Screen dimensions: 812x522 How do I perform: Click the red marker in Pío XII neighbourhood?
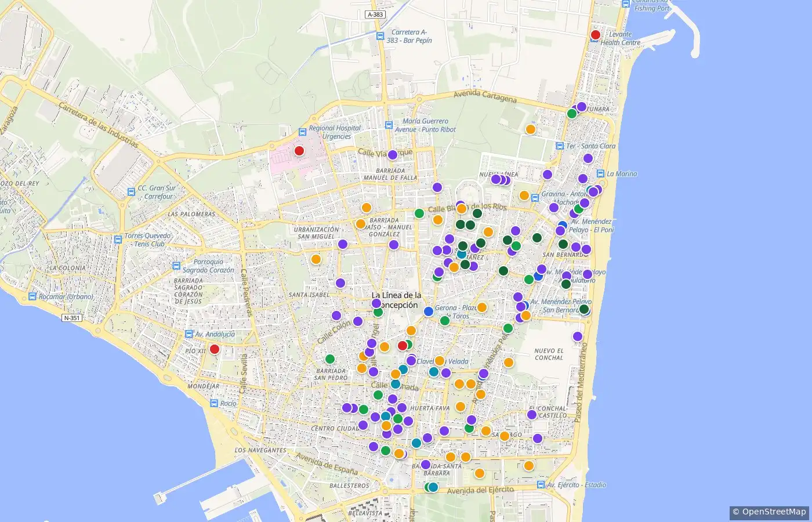click(214, 349)
